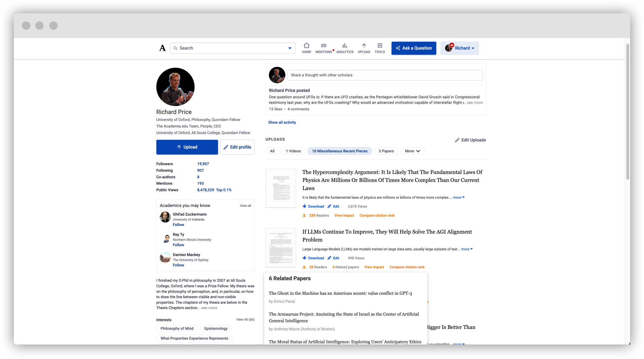Open the Mentions notifications icon
The width and height of the screenshot is (644, 359).
pos(323,48)
